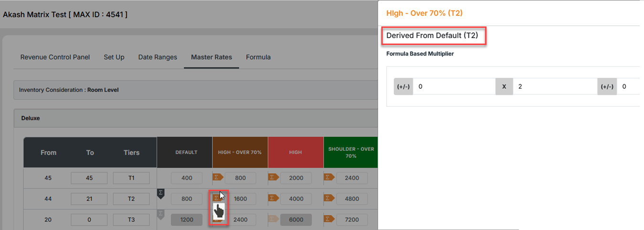Click sigma icon beside T1 High - Over 70% rate 800

pyautogui.click(x=218, y=178)
